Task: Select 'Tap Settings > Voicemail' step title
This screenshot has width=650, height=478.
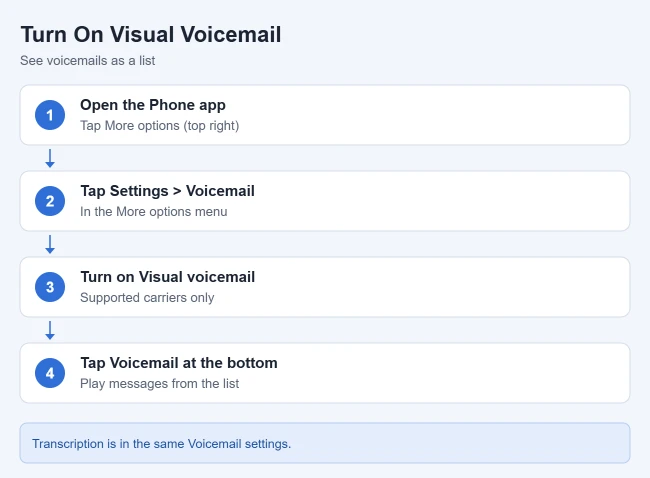Action: (x=167, y=191)
